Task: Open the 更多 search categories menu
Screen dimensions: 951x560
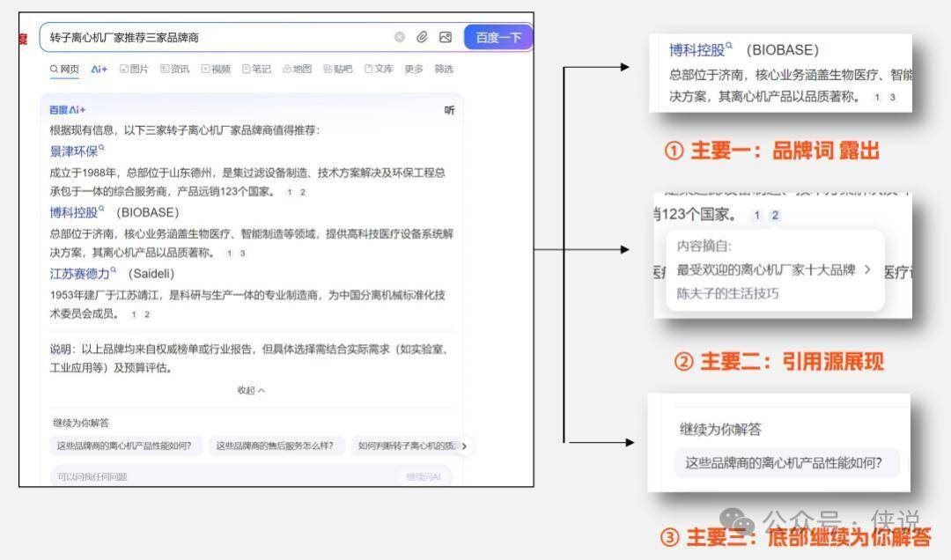Action: tap(413, 70)
